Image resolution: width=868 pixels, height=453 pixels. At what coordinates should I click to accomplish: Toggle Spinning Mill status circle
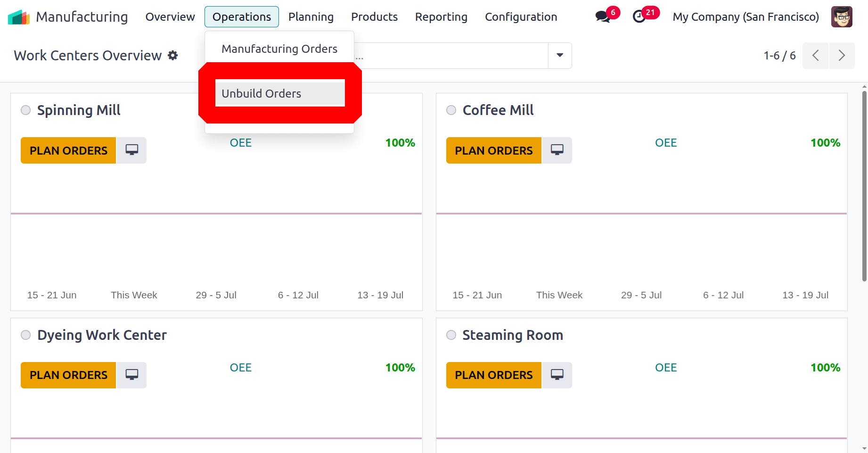[26, 110]
